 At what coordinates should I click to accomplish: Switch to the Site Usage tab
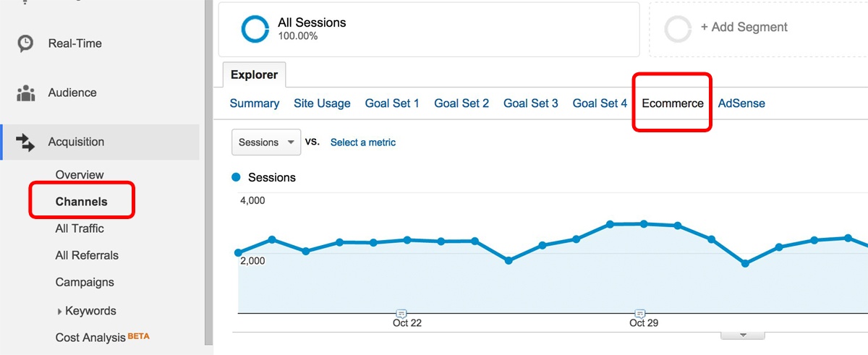pos(322,103)
